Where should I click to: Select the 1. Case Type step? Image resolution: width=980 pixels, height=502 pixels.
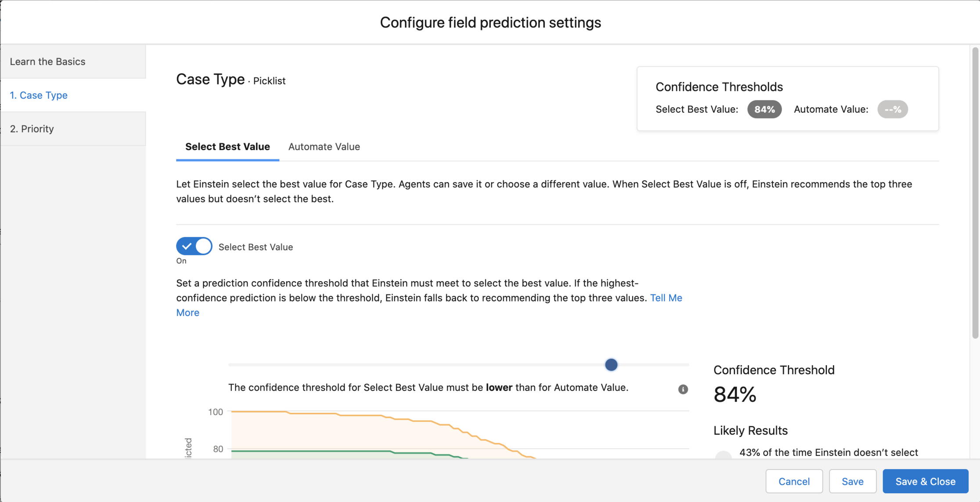[x=39, y=95]
